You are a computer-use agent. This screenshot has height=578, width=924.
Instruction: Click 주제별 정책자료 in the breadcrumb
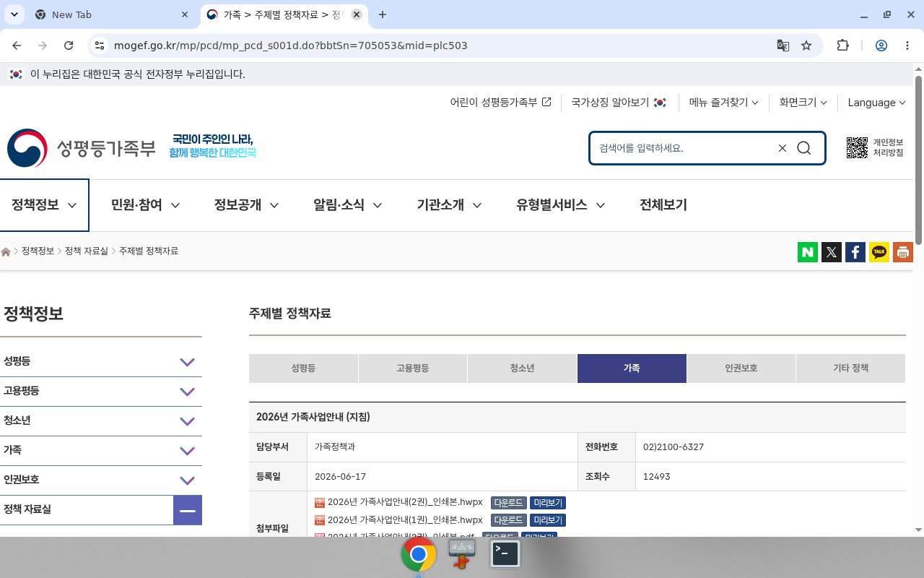tap(149, 251)
